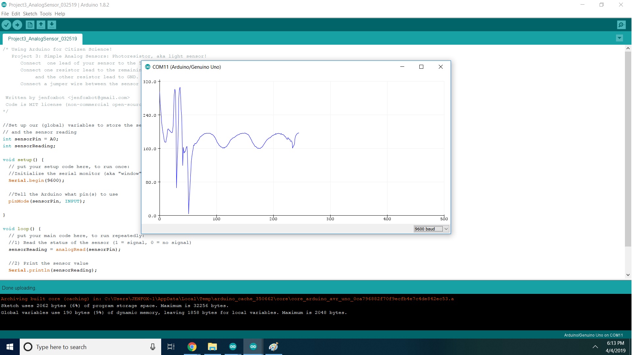Screen dimensions: 644x355
Task: Click the editor vertical scrollbar track
Action: pos(628,260)
